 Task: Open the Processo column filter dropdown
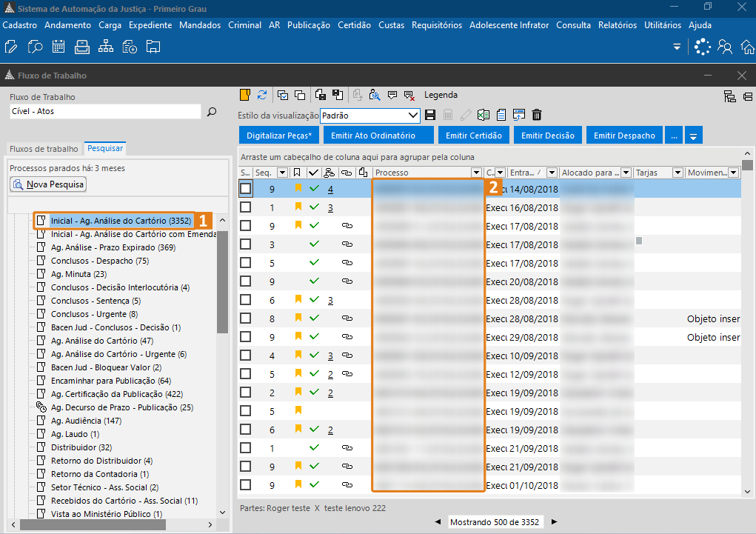[x=476, y=173]
